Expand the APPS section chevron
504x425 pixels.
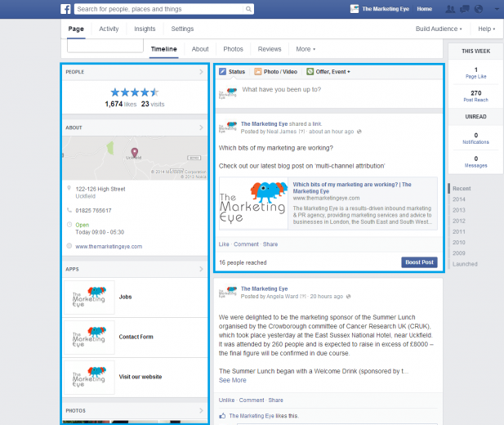click(201, 269)
